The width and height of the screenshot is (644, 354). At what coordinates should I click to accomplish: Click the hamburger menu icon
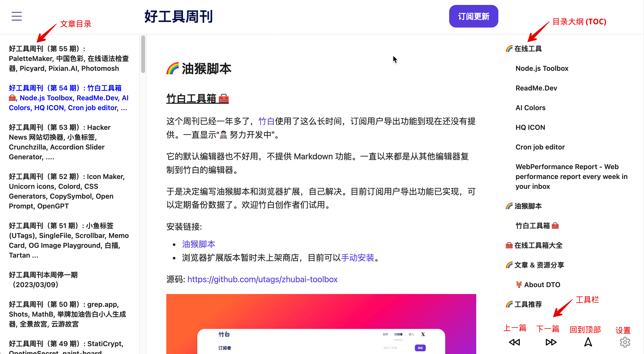[16, 16]
